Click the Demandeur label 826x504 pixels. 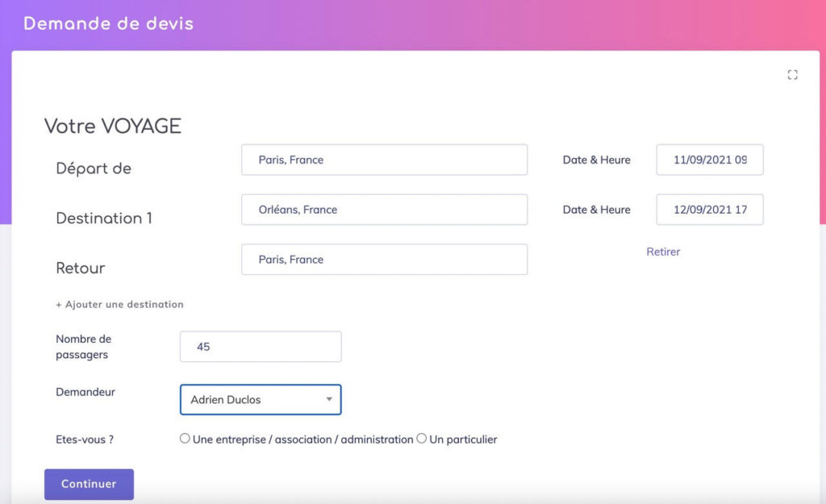[86, 392]
